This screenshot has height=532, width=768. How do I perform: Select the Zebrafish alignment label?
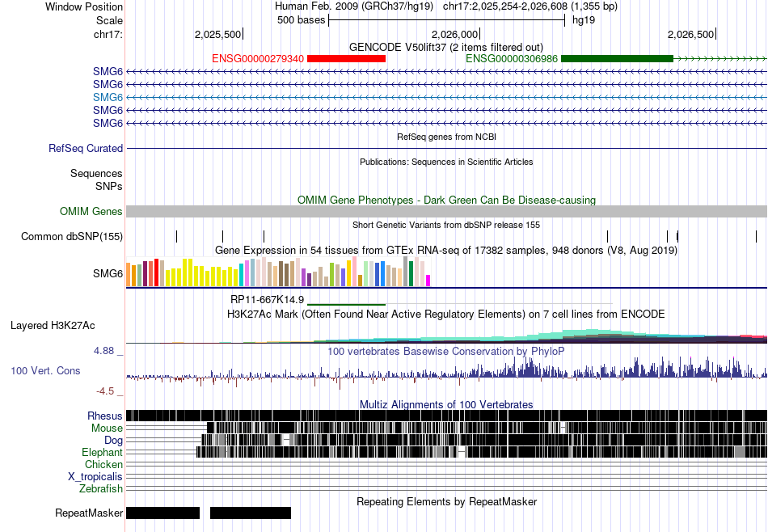(101, 489)
